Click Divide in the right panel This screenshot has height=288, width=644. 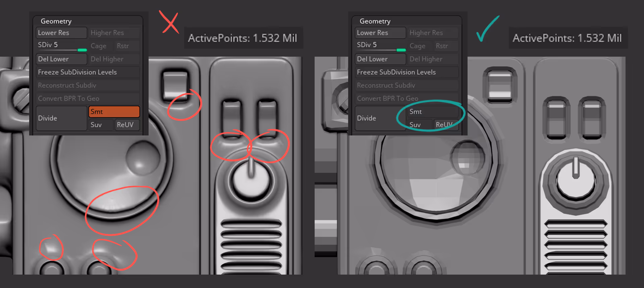380,118
